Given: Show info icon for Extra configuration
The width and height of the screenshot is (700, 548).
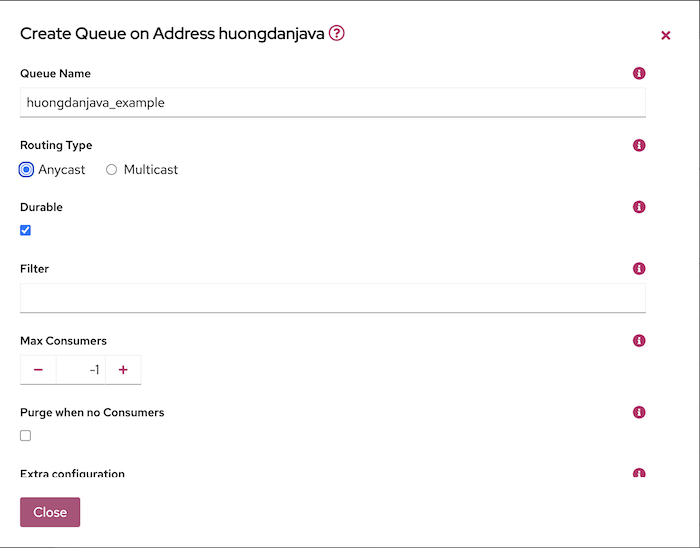Looking at the screenshot, I should pos(639,473).
